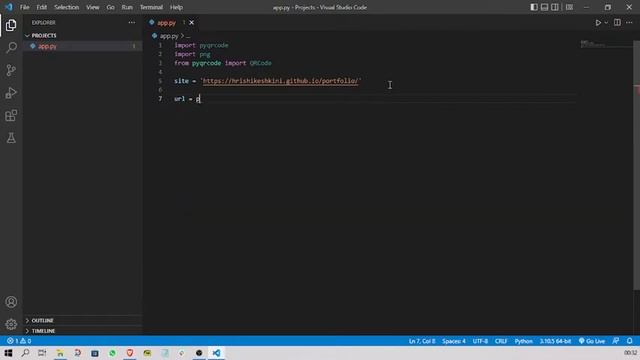Toggle bottom Panel visibility
Image resolution: width=640 pixels, height=360 pixels.
544,7
